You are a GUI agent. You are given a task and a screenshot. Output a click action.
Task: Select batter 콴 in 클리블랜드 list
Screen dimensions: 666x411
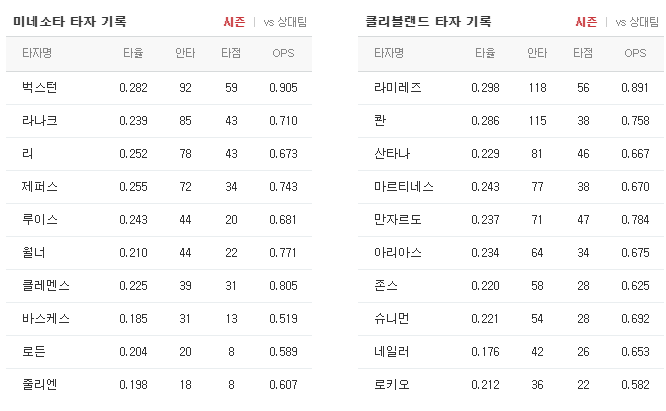tap(380, 121)
